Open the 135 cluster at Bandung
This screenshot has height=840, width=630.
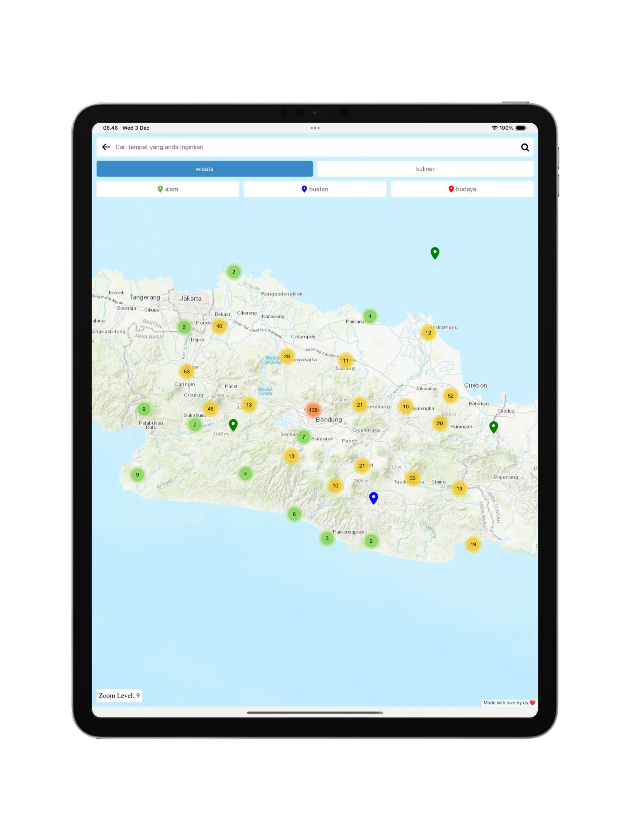coord(313,410)
